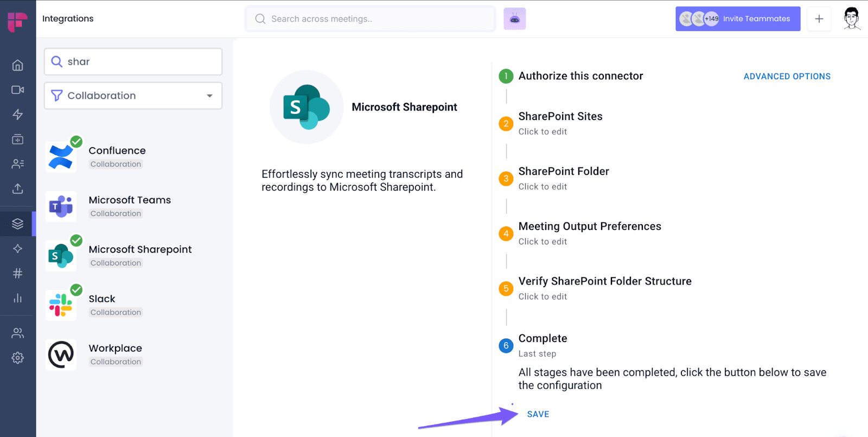Image resolution: width=868 pixels, height=437 pixels.
Task: Click the Slack logo icon
Action: [61, 305]
